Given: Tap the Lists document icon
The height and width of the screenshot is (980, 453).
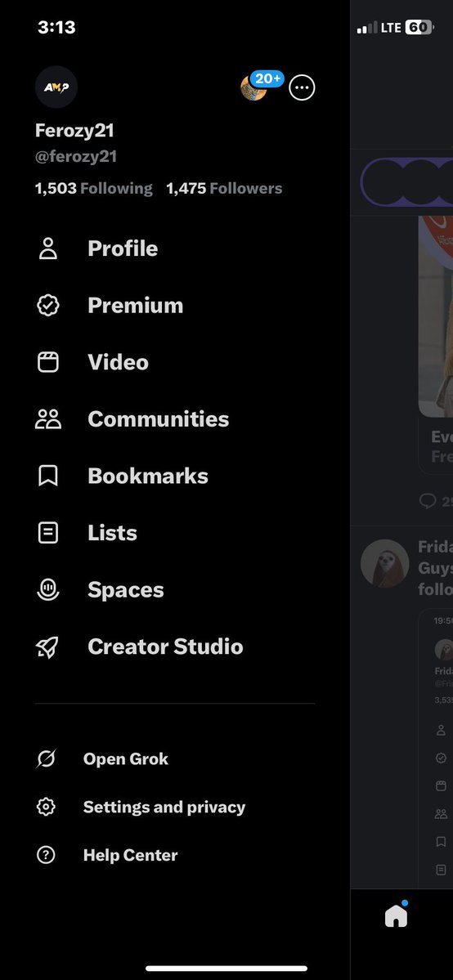Looking at the screenshot, I should click(x=48, y=533).
